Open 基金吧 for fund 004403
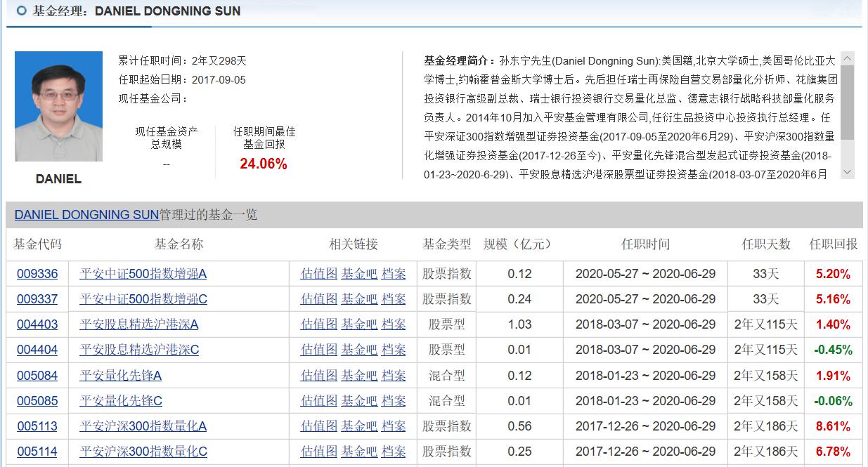868x467 pixels. [360, 324]
